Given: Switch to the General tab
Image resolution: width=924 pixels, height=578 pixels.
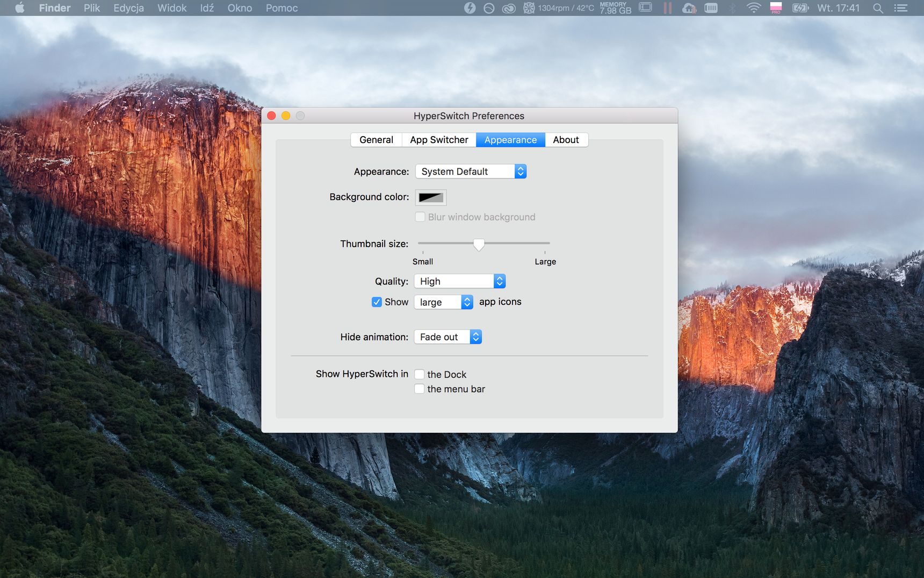Looking at the screenshot, I should [x=376, y=140].
